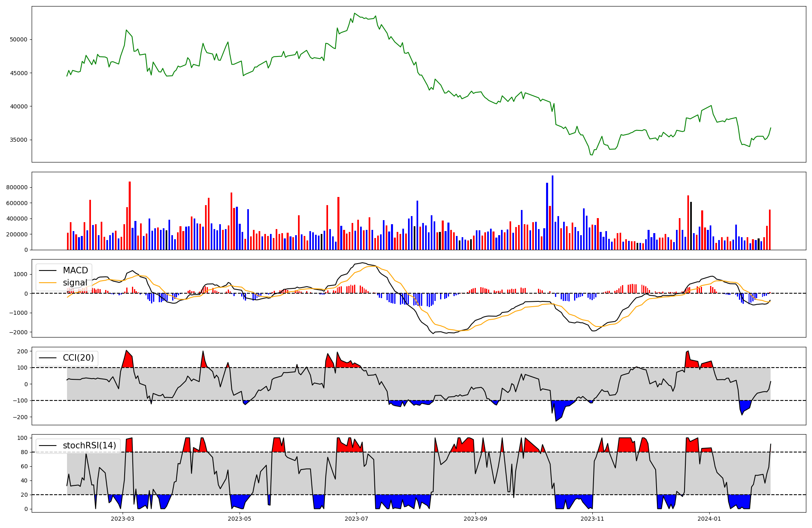This screenshot has height=528, width=812.
Task: Click the 2023-05 date axis label
Action: pos(240,519)
